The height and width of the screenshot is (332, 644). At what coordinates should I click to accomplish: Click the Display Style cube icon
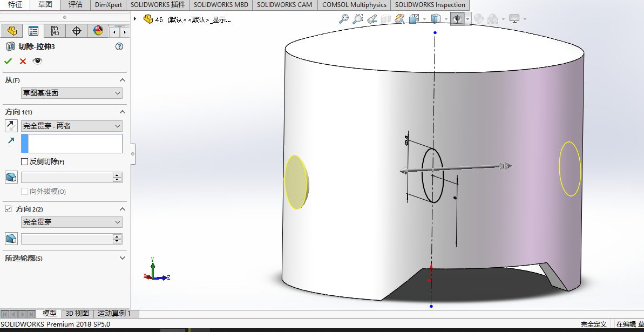point(435,18)
